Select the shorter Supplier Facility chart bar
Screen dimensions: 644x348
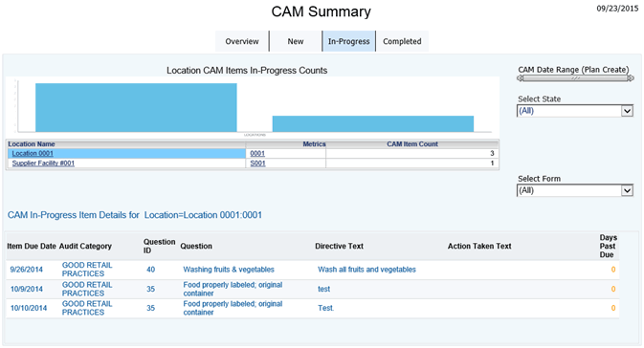click(373, 124)
